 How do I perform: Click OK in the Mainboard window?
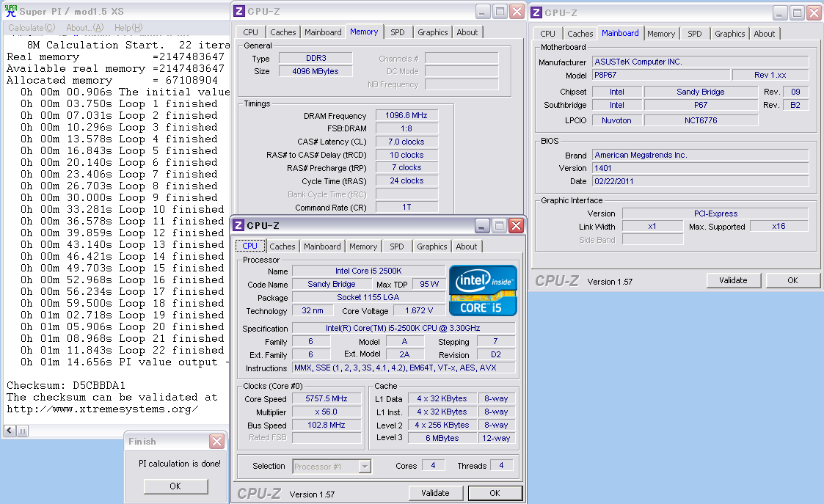[x=792, y=280]
